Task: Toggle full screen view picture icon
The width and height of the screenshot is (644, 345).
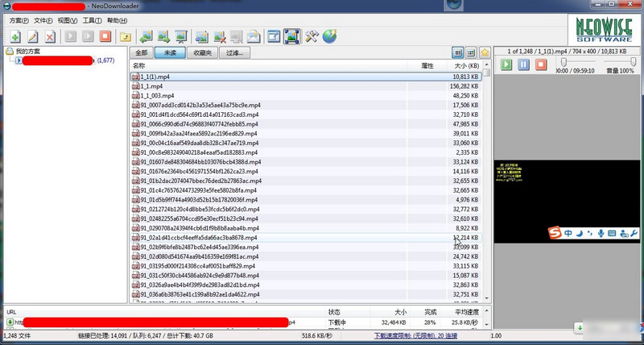Action: click(292, 36)
